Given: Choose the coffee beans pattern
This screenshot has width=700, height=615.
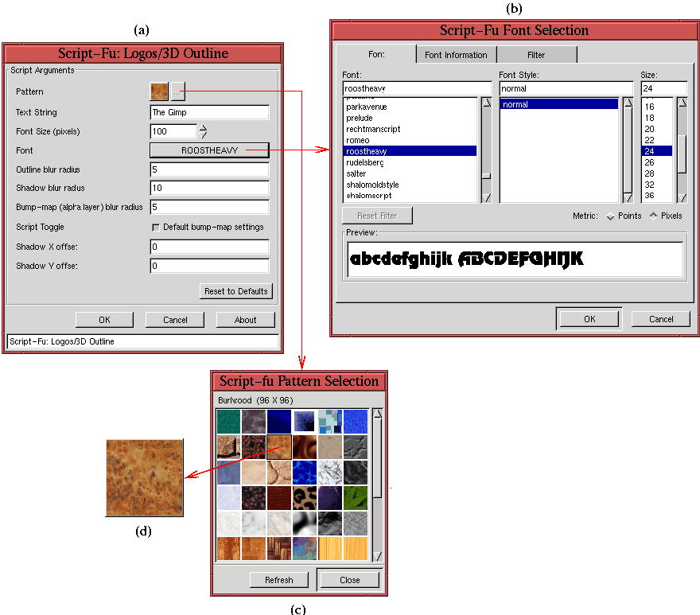Looking at the screenshot, I should 255,498.
